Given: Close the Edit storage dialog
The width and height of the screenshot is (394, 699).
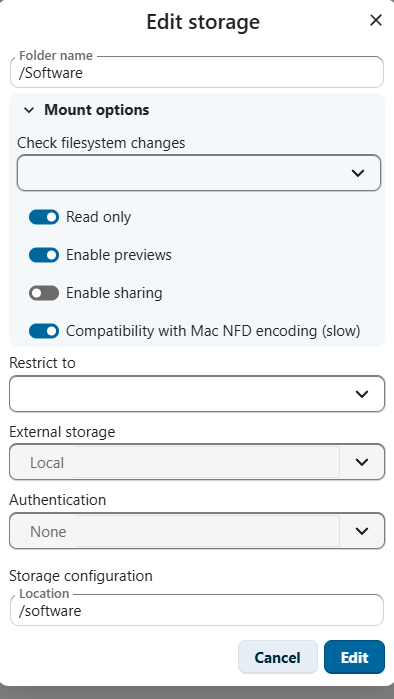Looking at the screenshot, I should click(x=376, y=20).
